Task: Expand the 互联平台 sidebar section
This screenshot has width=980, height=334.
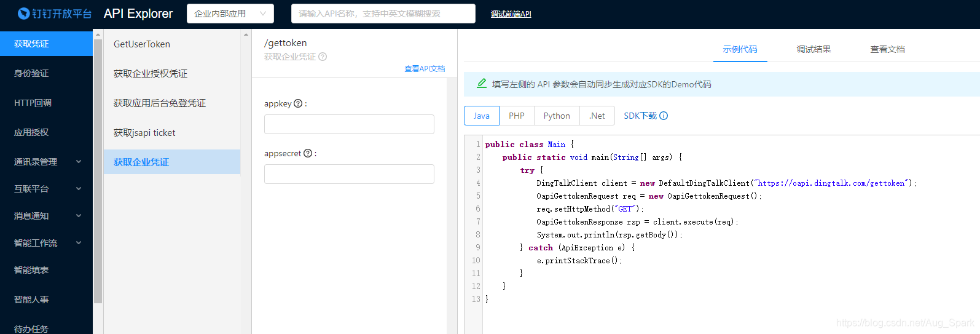Action: [x=79, y=189]
